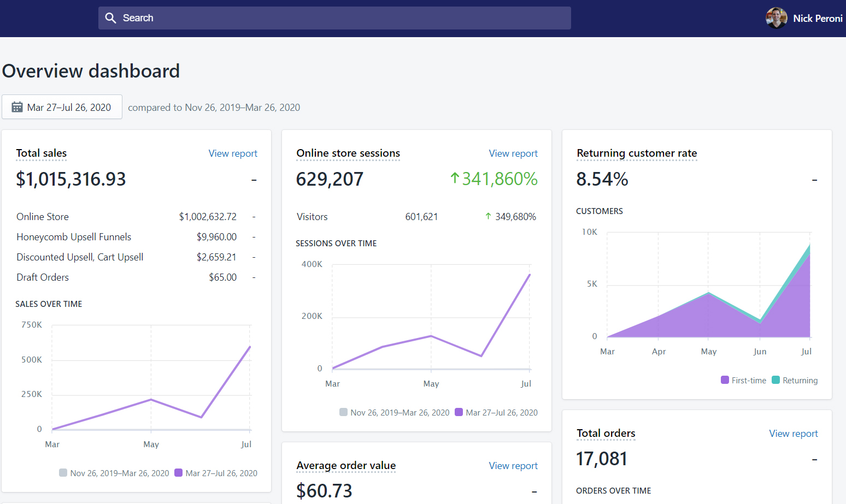Open Nick Peroni's profile avatar
Screen dimensions: 846x504
click(776, 18)
